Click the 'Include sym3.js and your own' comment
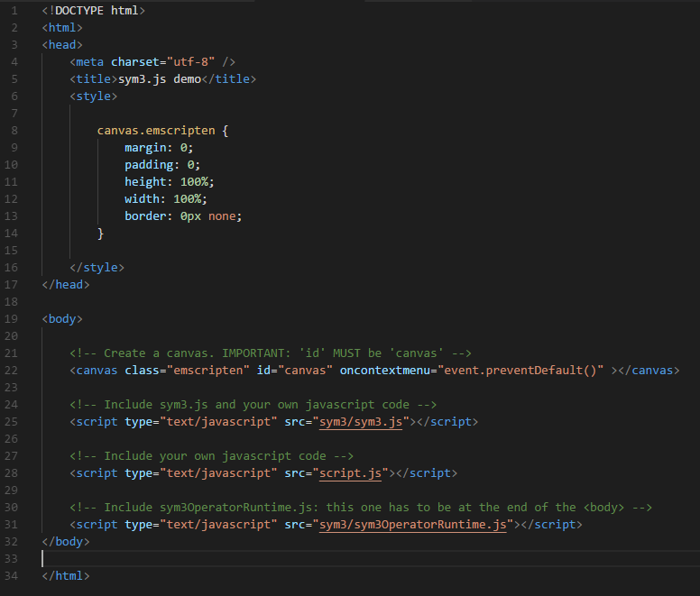This screenshot has height=596, width=700. tap(253, 404)
